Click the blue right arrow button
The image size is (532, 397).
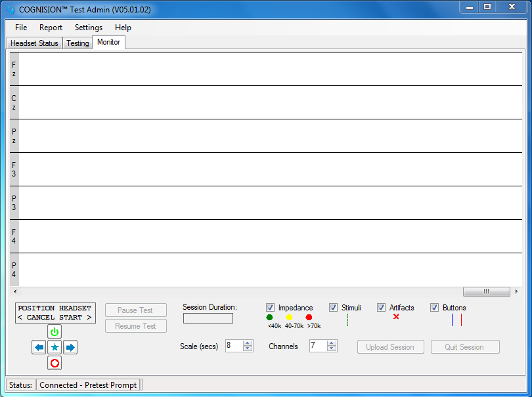point(70,348)
